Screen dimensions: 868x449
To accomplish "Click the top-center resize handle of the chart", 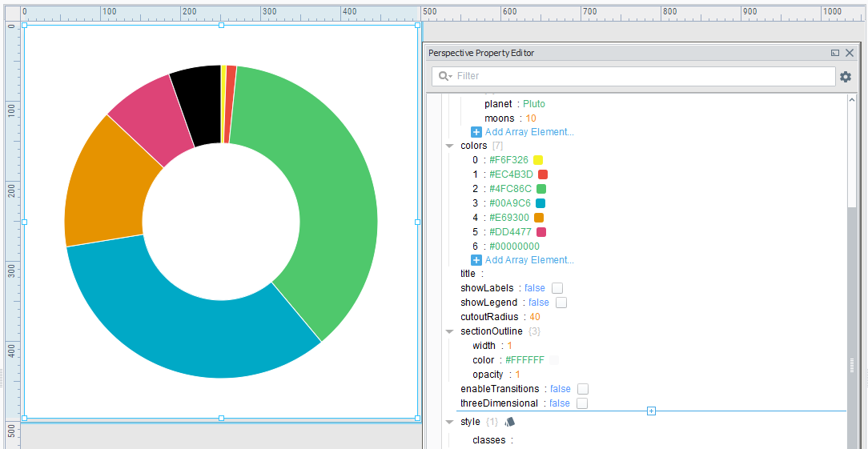I will click(222, 25).
